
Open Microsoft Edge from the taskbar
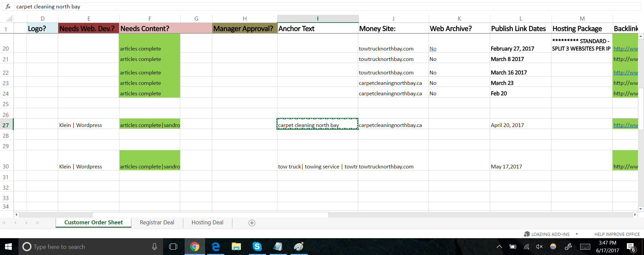tap(216, 247)
